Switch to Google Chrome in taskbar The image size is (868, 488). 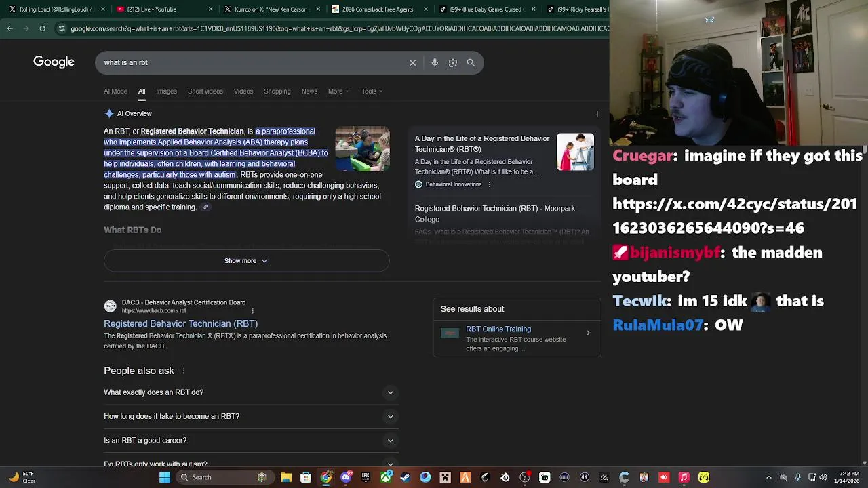[325, 477]
